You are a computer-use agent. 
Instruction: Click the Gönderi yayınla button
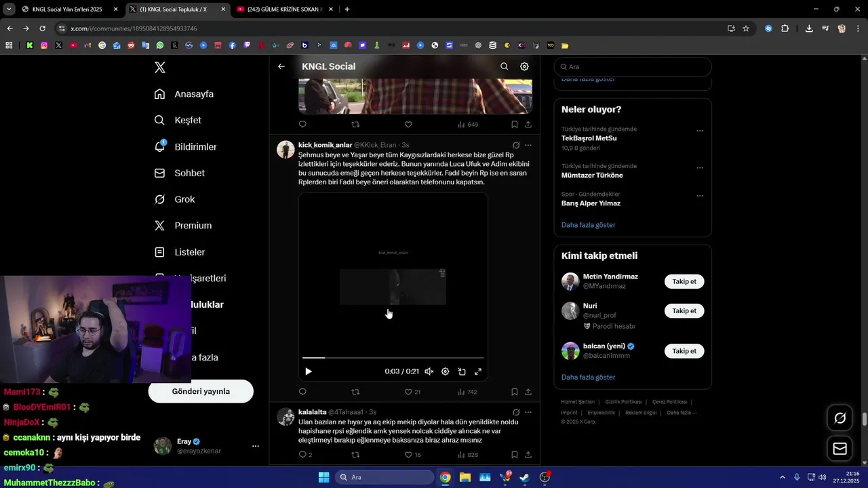point(201,391)
